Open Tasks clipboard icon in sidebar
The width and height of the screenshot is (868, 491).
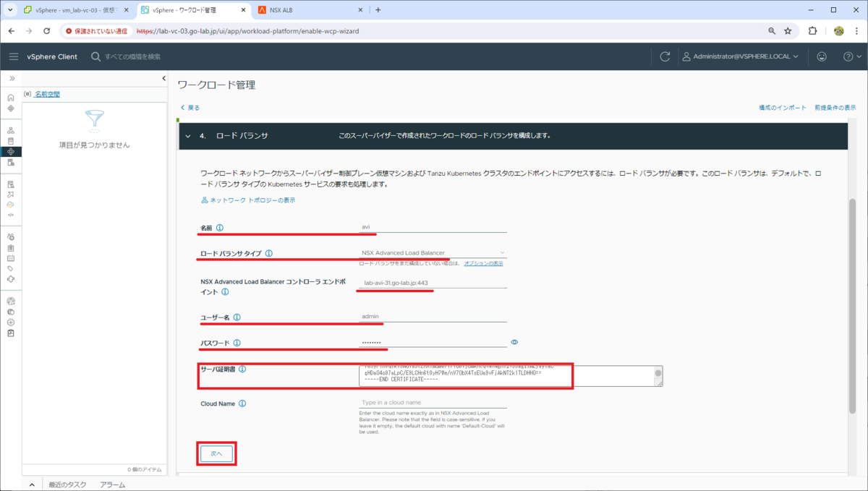point(11,247)
